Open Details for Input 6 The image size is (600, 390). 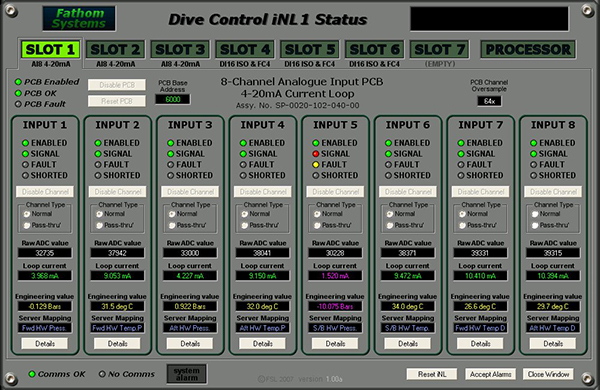click(x=408, y=344)
